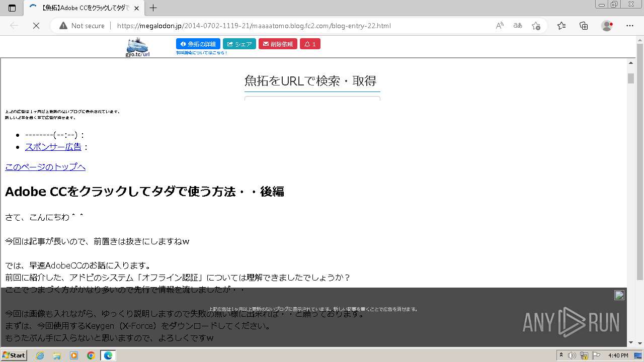This screenshot has width=644, height=362.
Task: Click the notification bell button
Action: [x=310, y=44]
